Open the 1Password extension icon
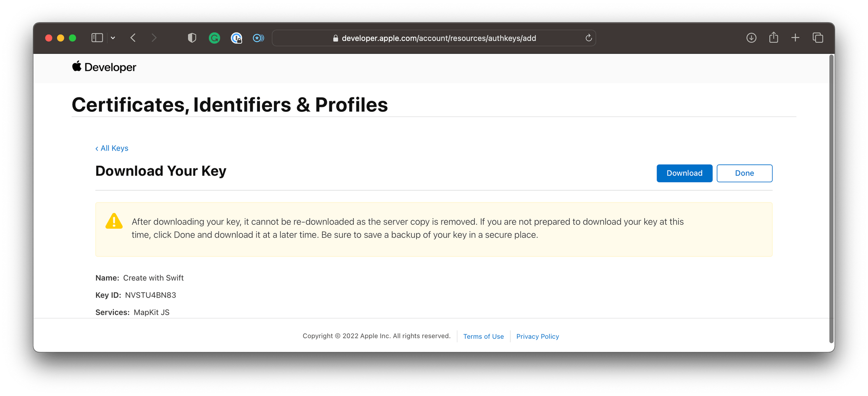The height and width of the screenshot is (396, 868). [x=237, y=38]
